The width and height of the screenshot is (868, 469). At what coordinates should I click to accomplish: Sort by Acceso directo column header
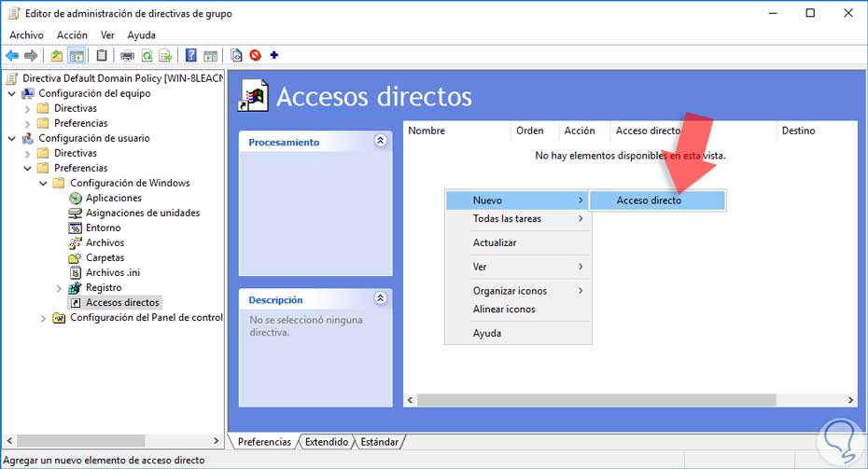693,131
